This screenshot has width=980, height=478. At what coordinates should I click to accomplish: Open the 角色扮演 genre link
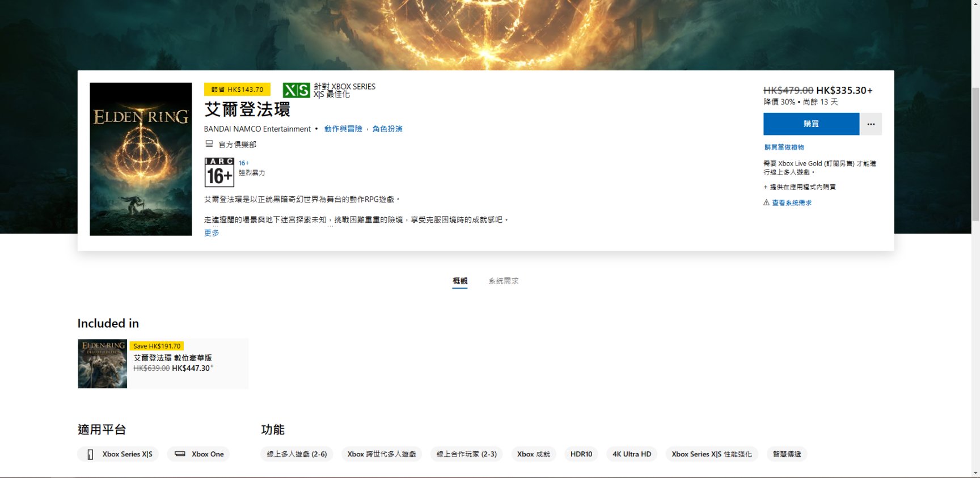click(x=387, y=129)
